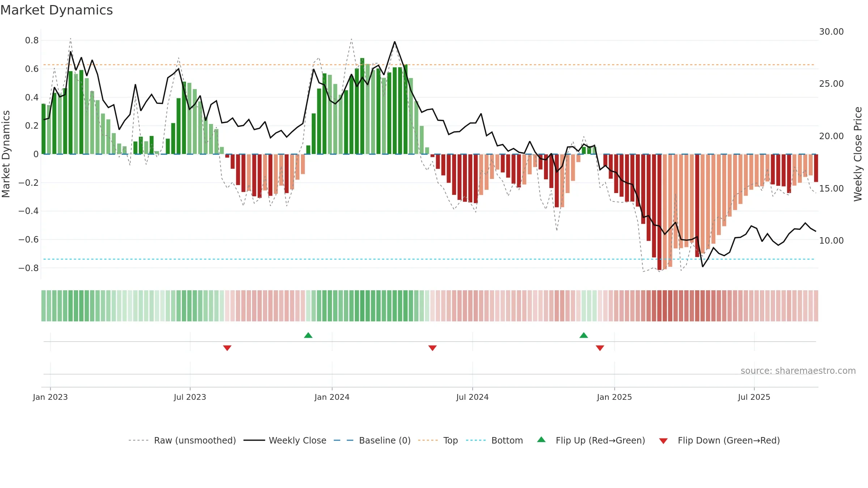Click the Weekly Close Price axis title

pos(858,154)
